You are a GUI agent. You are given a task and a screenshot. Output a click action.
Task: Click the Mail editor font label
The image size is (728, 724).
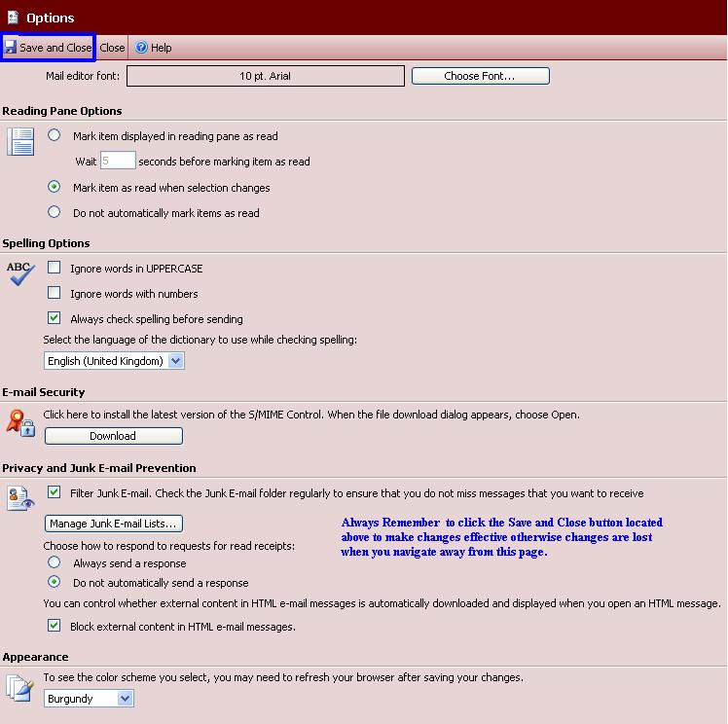click(x=83, y=76)
